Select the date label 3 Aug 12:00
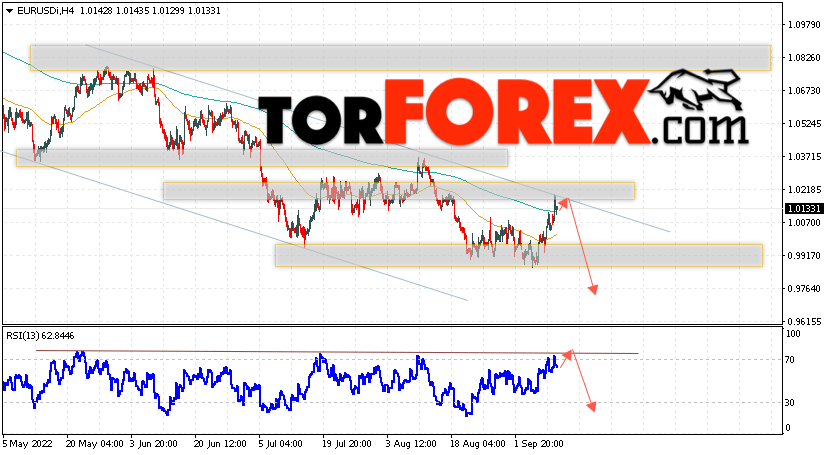 click(411, 444)
